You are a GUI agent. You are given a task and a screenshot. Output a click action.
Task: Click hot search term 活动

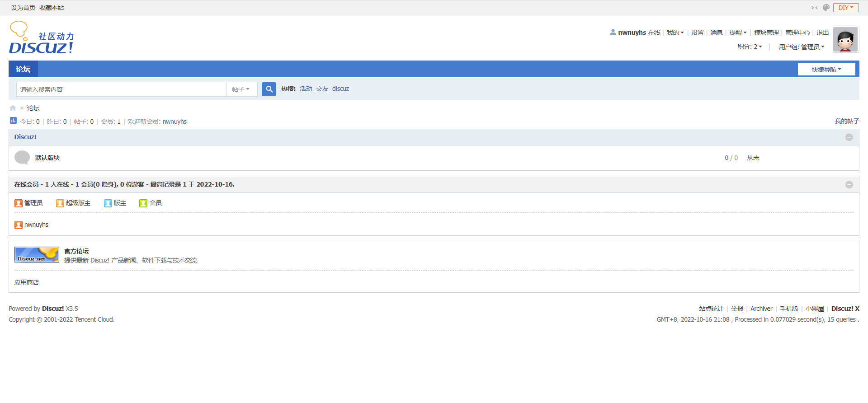(x=306, y=89)
